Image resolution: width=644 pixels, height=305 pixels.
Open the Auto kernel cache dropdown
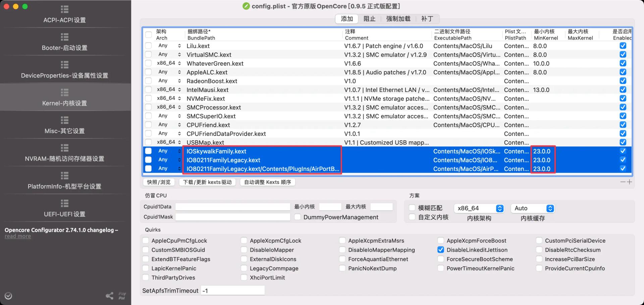pos(532,208)
